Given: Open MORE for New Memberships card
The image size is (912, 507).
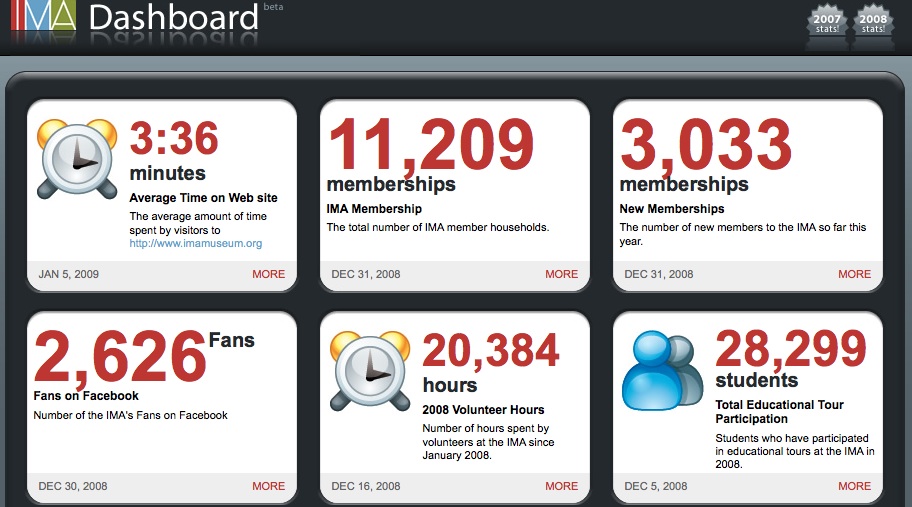Looking at the screenshot, I should click(x=854, y=274).
